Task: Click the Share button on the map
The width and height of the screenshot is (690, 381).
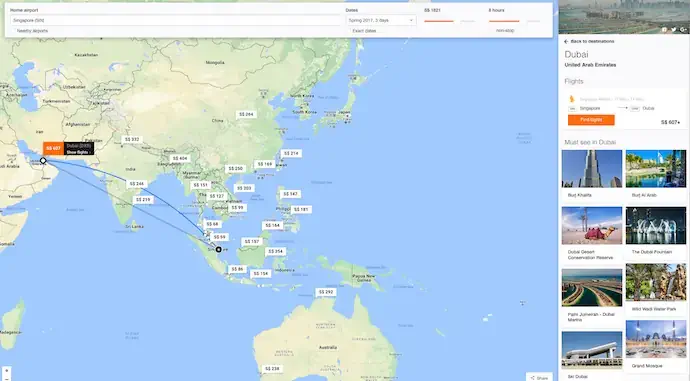Action: [x=540, y=377]
